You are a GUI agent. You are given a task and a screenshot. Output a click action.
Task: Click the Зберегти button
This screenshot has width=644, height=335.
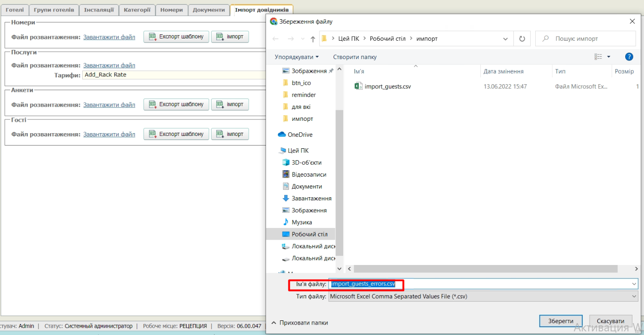pos(560,321)
